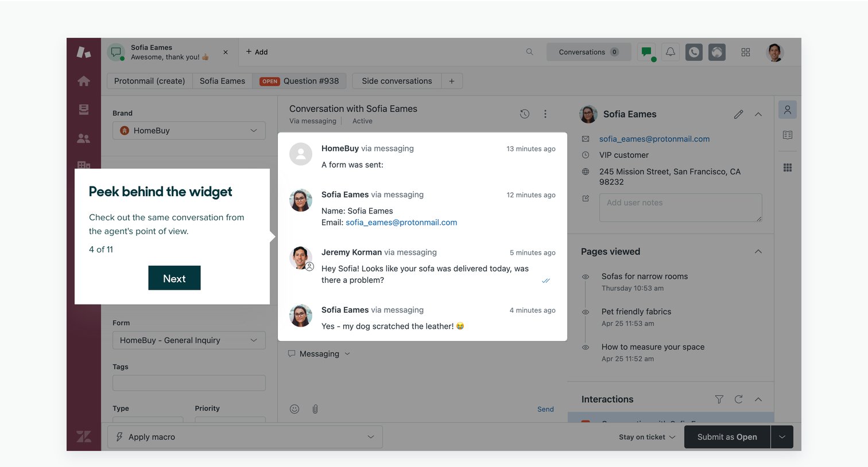Image resolution: width=868 pixels, height=467 pixels.
Task: Open the Side conversations tab
Action: 397,81
